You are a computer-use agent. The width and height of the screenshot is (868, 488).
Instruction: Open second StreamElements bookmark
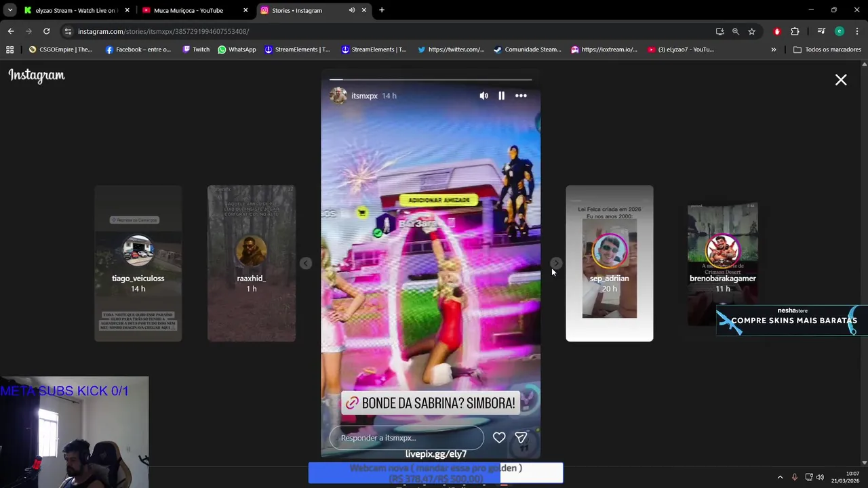click(x=374, y=49)
